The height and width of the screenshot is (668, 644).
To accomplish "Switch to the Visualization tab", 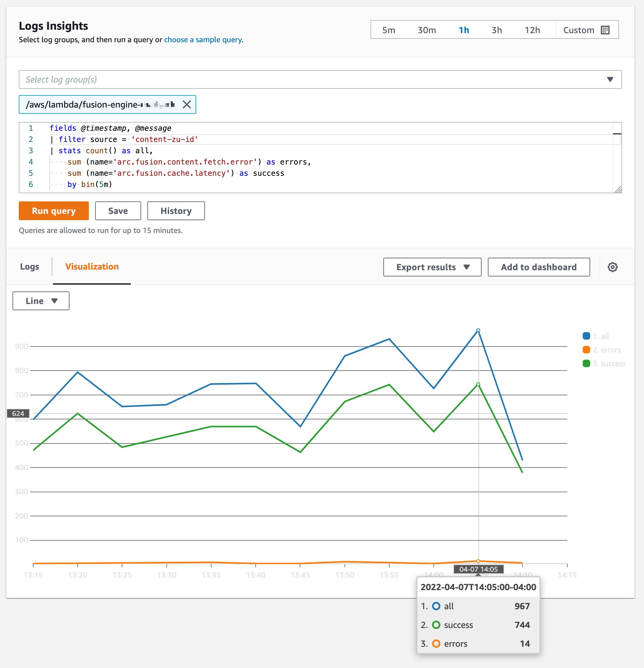I will [x=92, y=266].
